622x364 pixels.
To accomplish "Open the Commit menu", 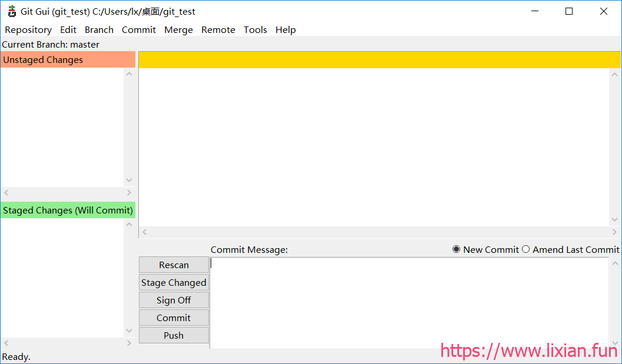I will tap(139, 30).
